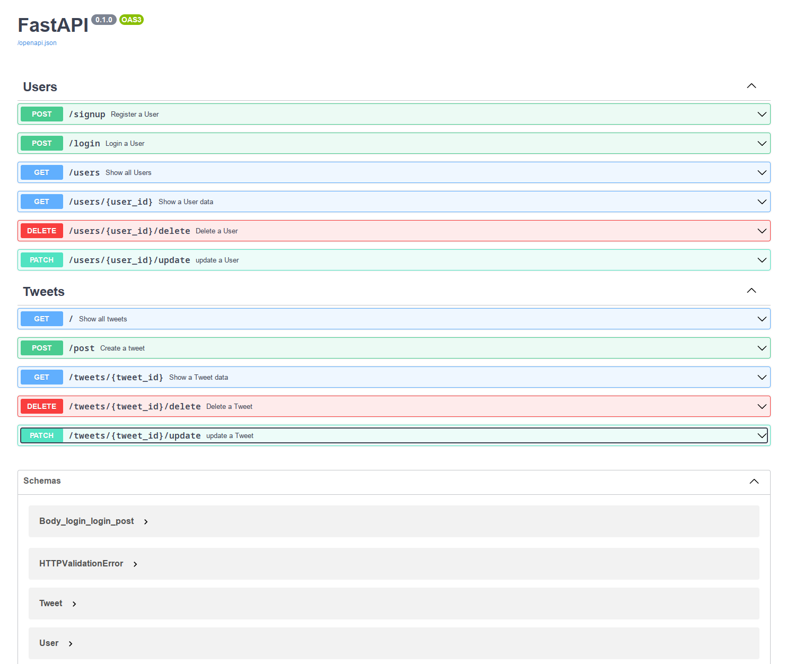This screenshot has width=812, height=664.
Task: Click the POST badge on /signup endpoint
Action: pos(41,114)
